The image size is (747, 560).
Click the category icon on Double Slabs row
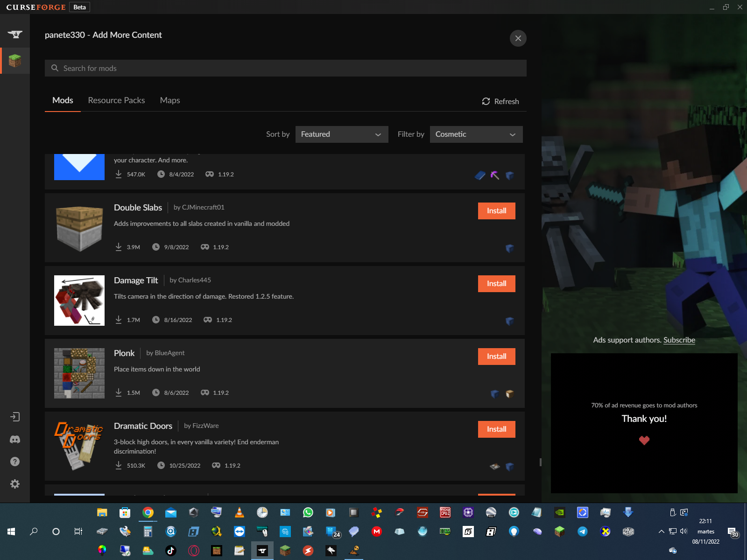tap(510, 248)
